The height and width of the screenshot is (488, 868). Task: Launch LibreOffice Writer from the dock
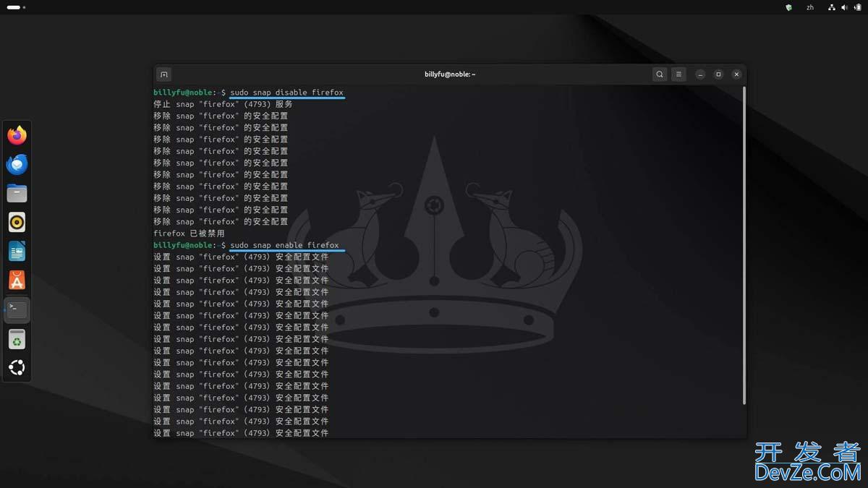17,252
